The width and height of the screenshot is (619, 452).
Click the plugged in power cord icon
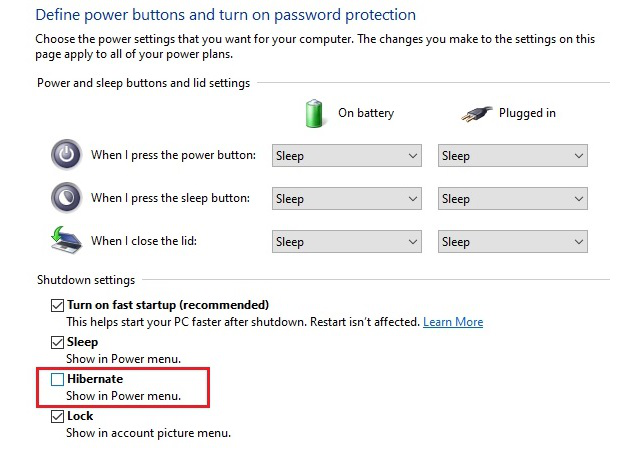(477, 113)
